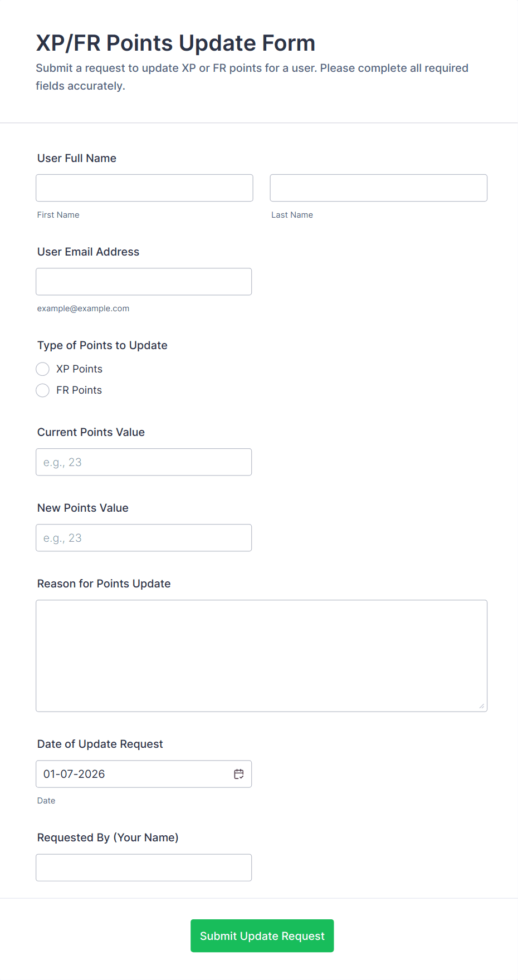Open the calendar date picker icon
Image resolution: width=518 pixels, height=980 pixels.
coord(239,774)
